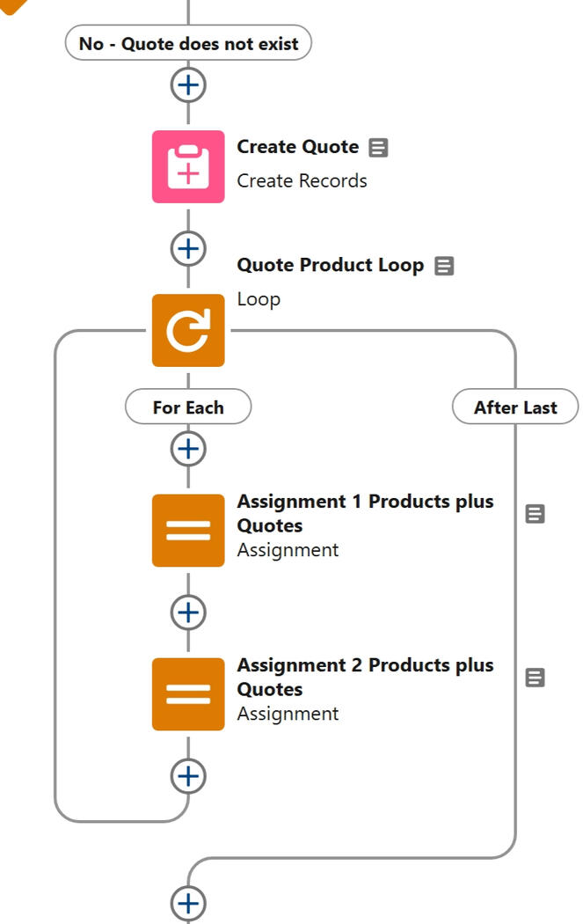Image resolution: width=583 pixels, height=924 pixels.
Task: Click the Create Quote title text
Action: tap(297, 147)
